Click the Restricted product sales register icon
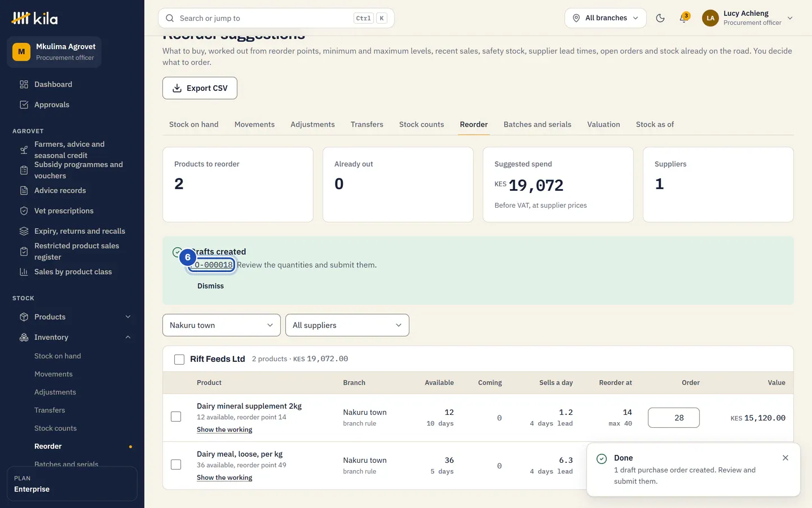Viewport: 812px width, 508px height. click(24, 251)
